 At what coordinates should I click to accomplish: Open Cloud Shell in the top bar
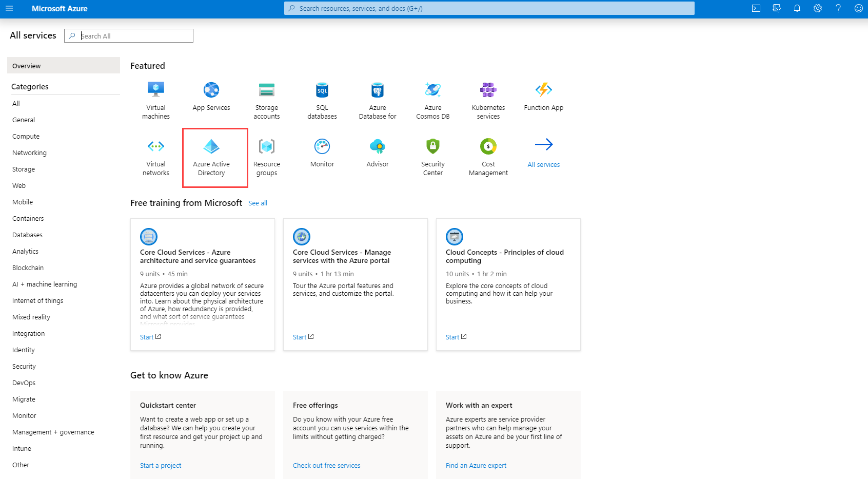click(x=756, y=8)
